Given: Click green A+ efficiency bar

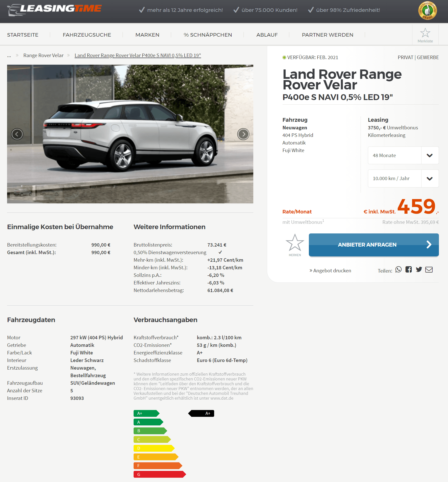Looking at the screenshot, I should coord(146,413).
